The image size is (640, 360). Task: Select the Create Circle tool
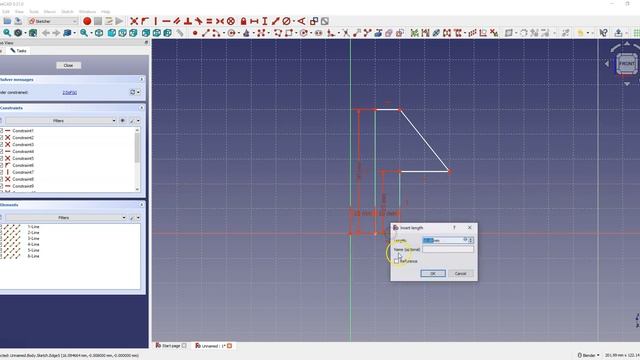231,33
